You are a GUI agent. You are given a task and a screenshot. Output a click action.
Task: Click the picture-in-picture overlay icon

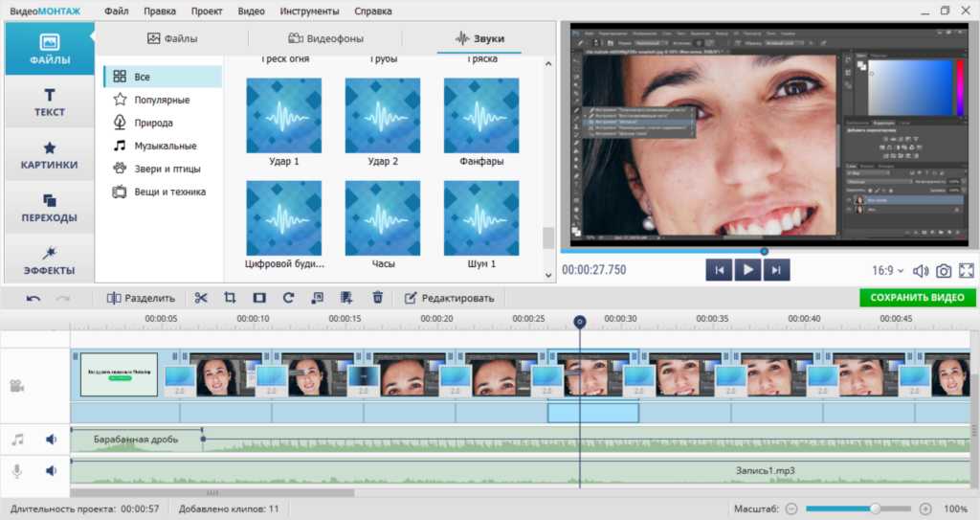[318, 298]
